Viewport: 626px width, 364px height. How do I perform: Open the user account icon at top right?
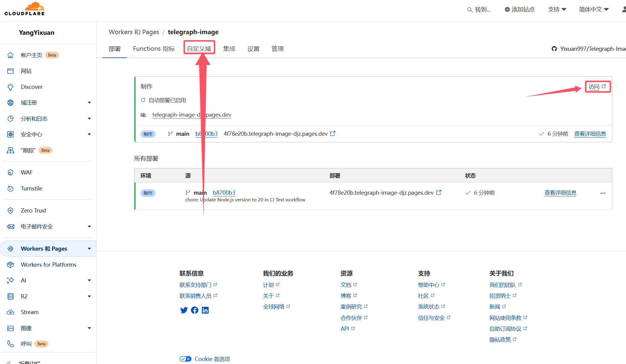point(624,10)
